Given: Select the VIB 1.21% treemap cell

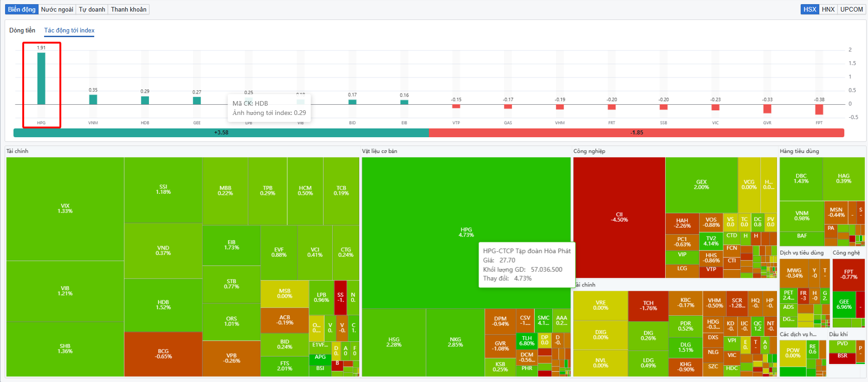Looking at the screenshot, I should (x=65, y=291).
